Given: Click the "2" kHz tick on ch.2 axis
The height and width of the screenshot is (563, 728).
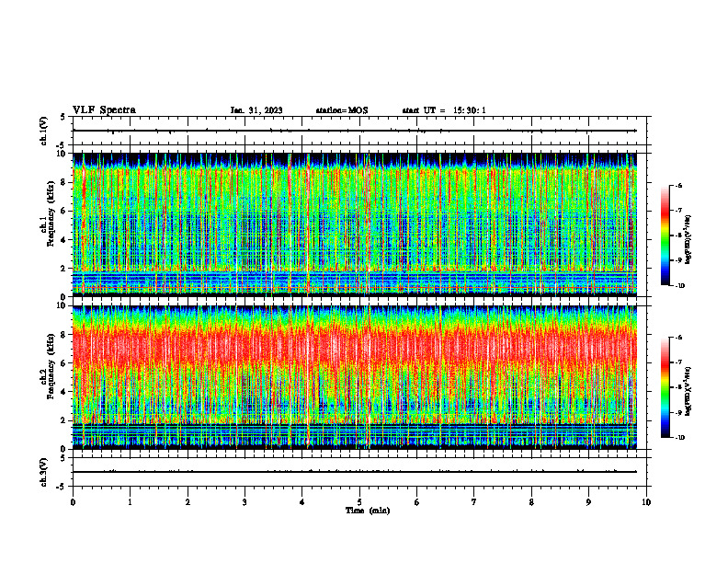Looking at the screenshot, I should coord(64,420).
